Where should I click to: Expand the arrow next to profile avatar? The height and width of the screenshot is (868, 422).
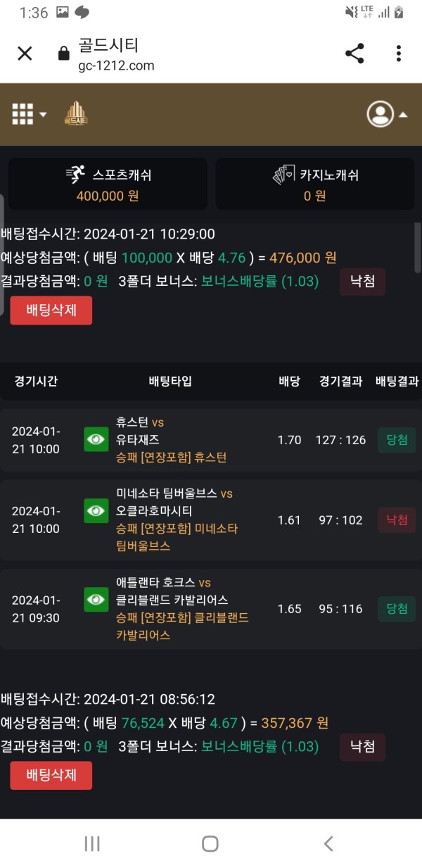coord(403,115)
